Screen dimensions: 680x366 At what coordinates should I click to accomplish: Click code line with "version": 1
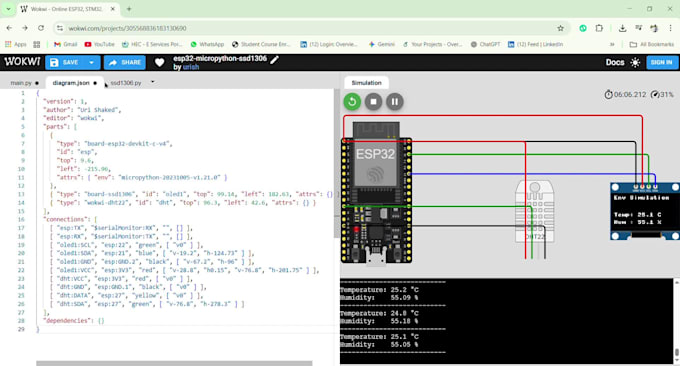(x=65, y=101)
